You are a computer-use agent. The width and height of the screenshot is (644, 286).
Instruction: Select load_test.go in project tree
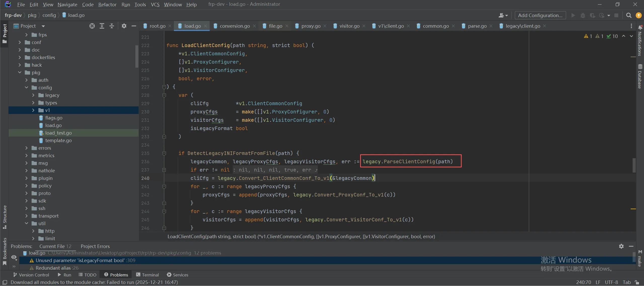pos(58,133)
